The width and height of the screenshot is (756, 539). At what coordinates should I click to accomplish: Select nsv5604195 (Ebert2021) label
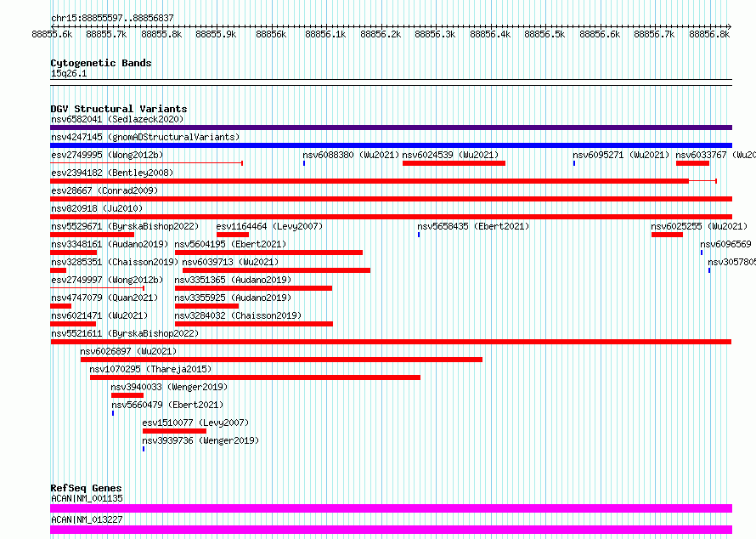(230, 244)
